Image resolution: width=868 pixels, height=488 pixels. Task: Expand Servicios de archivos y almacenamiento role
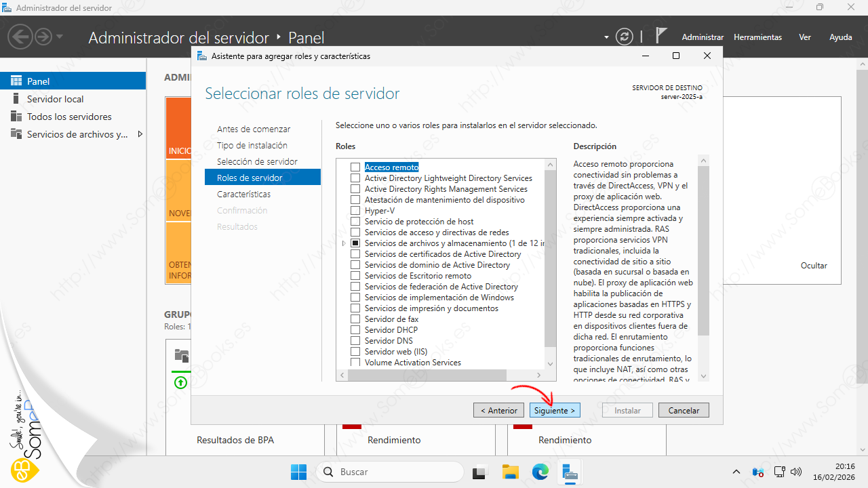coord(344,243)
